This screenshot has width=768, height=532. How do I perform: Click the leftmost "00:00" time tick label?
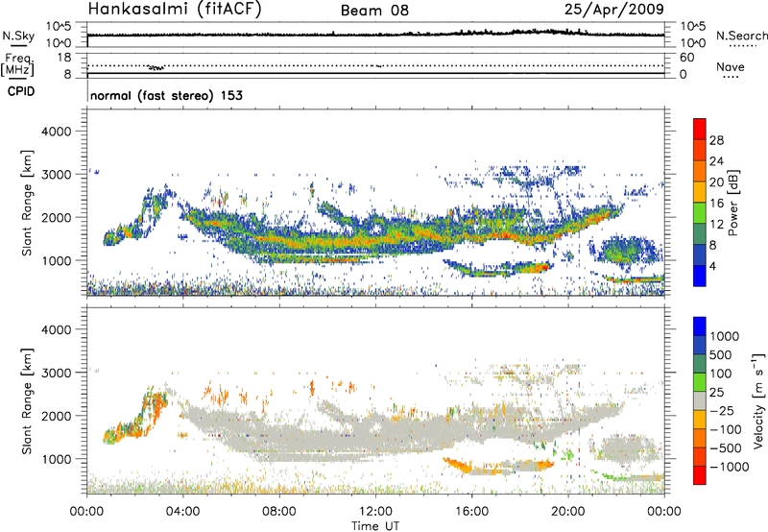tap(86, 512)
